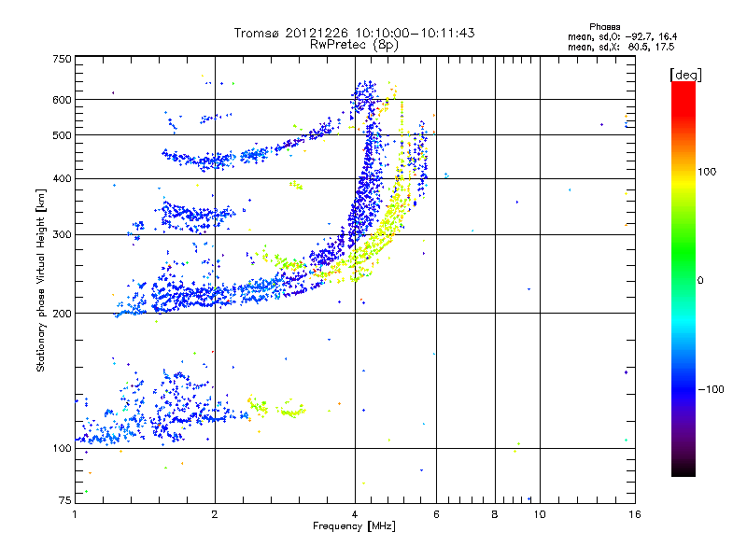Click y-axis tick label "400"
The width and height of the screenshot is (747, 560).
click(x=62, y=178)
